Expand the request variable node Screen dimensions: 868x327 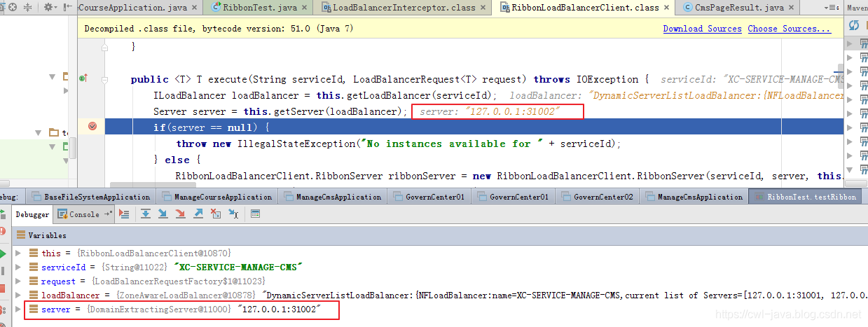[x=19, y=281]
